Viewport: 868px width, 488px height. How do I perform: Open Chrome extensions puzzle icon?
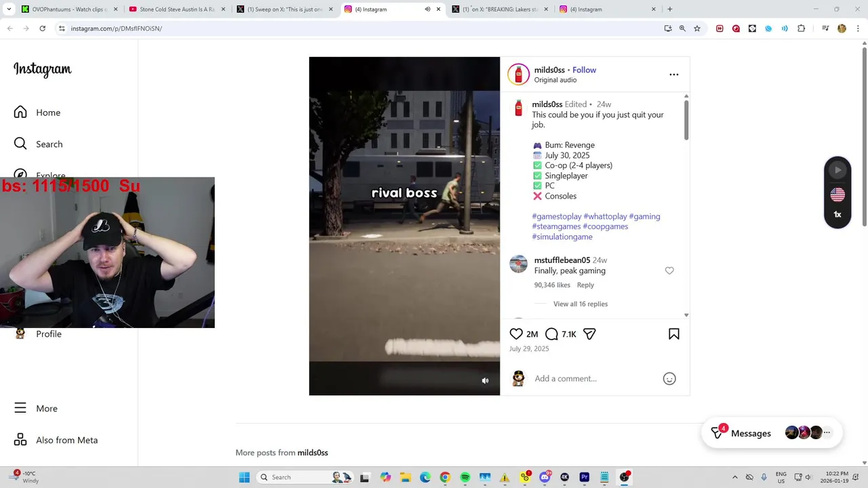point(801,28)
